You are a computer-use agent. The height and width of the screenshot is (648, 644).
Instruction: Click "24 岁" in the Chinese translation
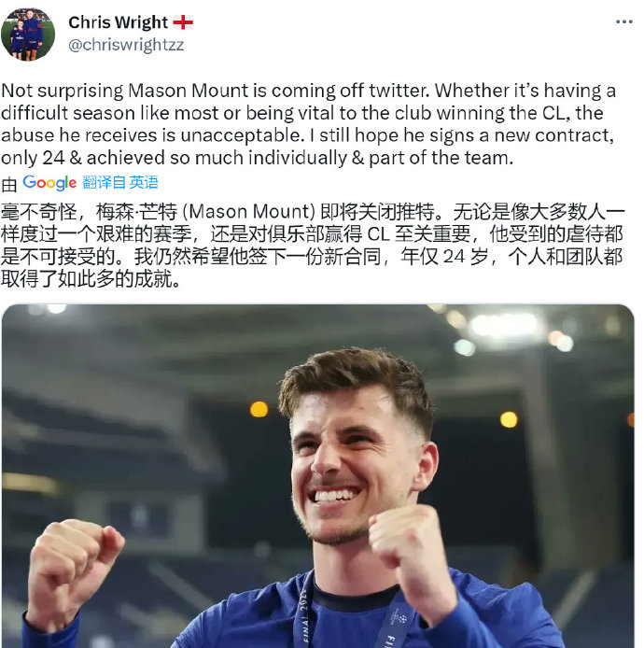466,257
